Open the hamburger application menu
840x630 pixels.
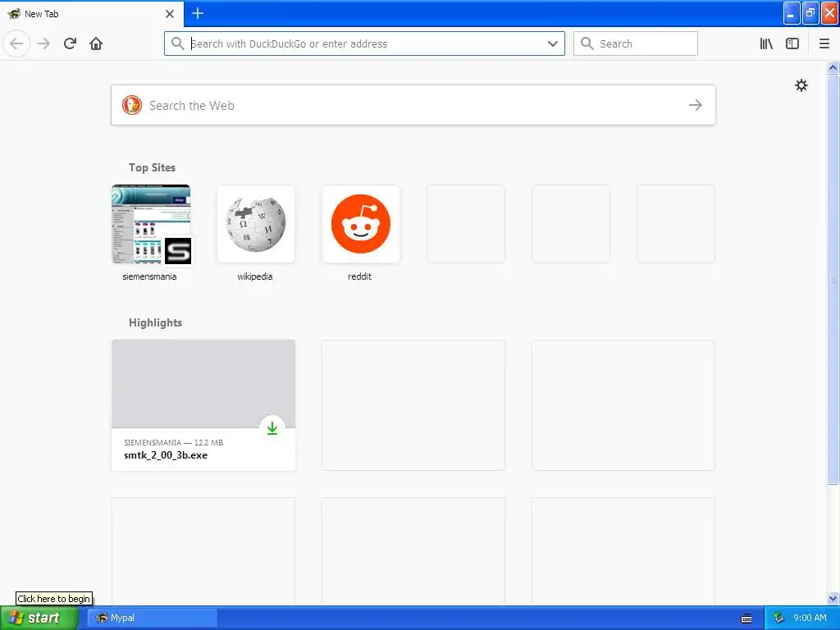(x=824, y=43)
